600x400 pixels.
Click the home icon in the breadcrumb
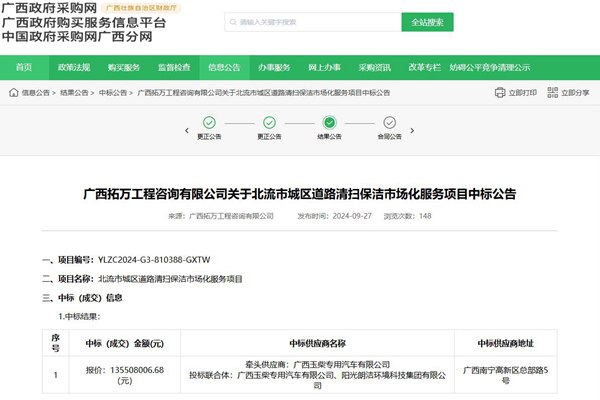click(x=13, y=93)
